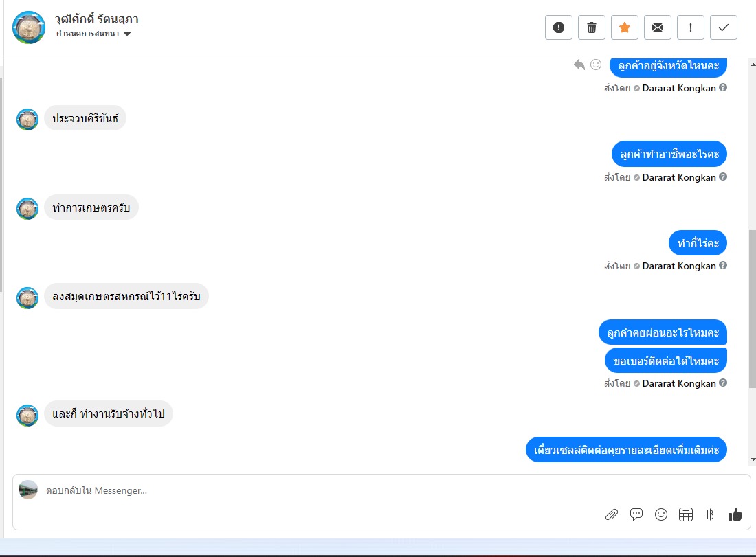
Task: Open the table-grid icon in reply toolbar
Action: pyautogui.click(x=686, y=514)
